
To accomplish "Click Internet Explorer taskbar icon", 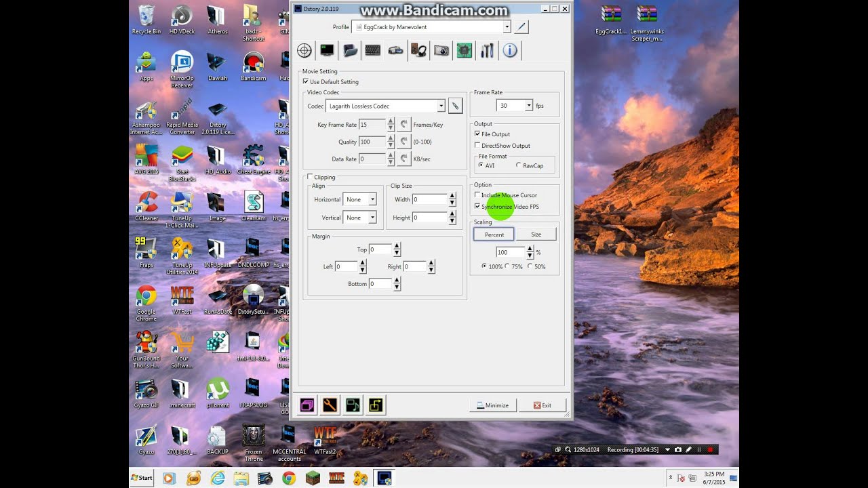I will pyautogui.click(x=218, y=478).
